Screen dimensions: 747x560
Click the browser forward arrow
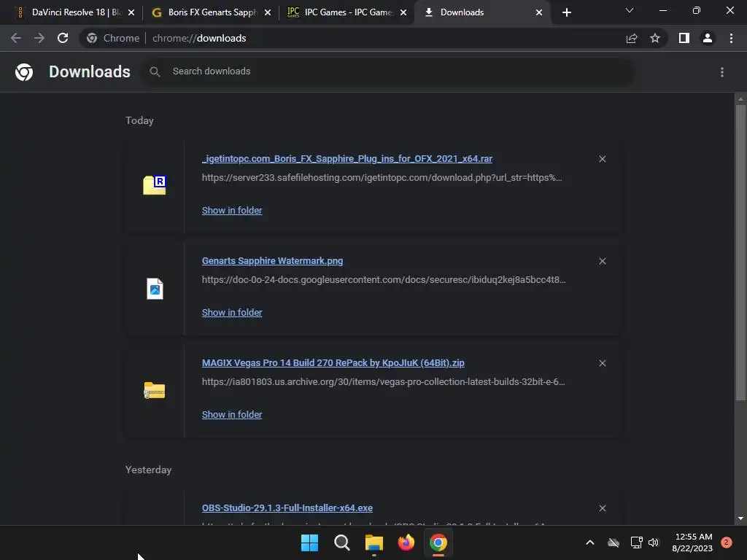[x=39, y=38]
